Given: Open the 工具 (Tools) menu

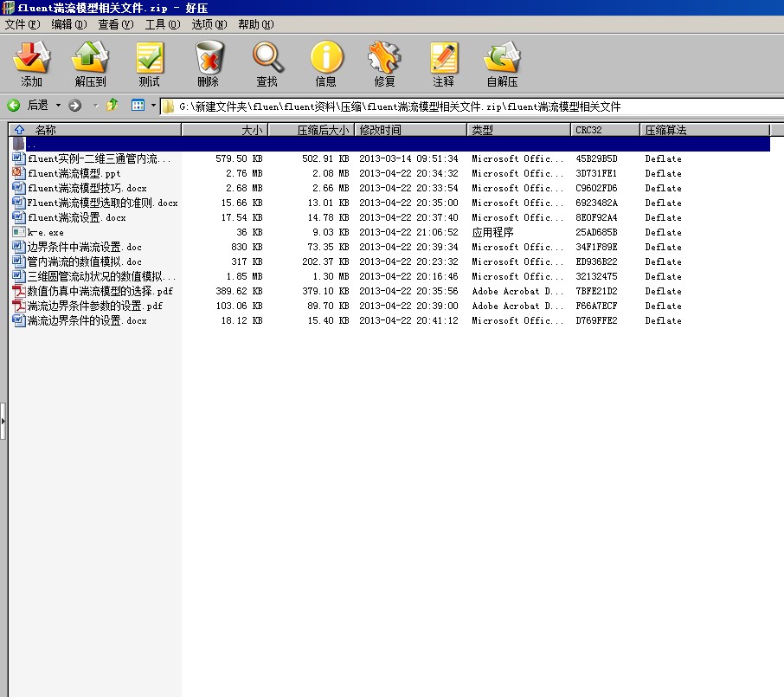Looking at the screenshot, I should click(162, 24).
